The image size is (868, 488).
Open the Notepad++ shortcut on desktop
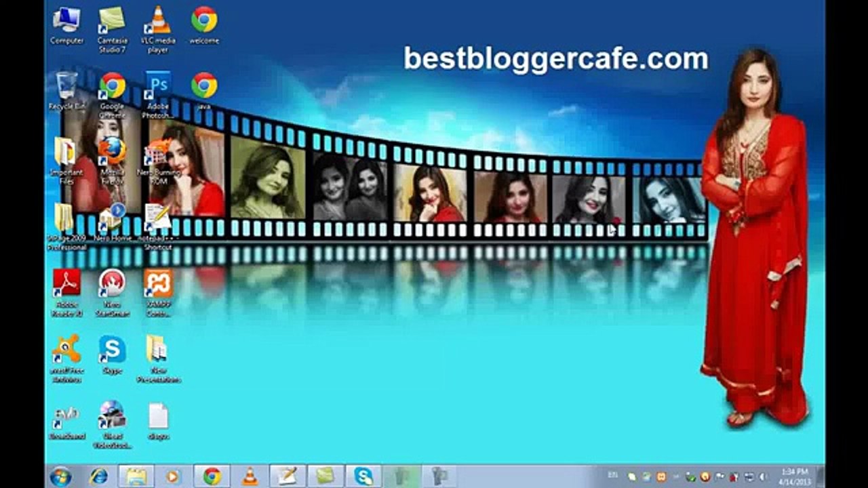pos(158,226)
